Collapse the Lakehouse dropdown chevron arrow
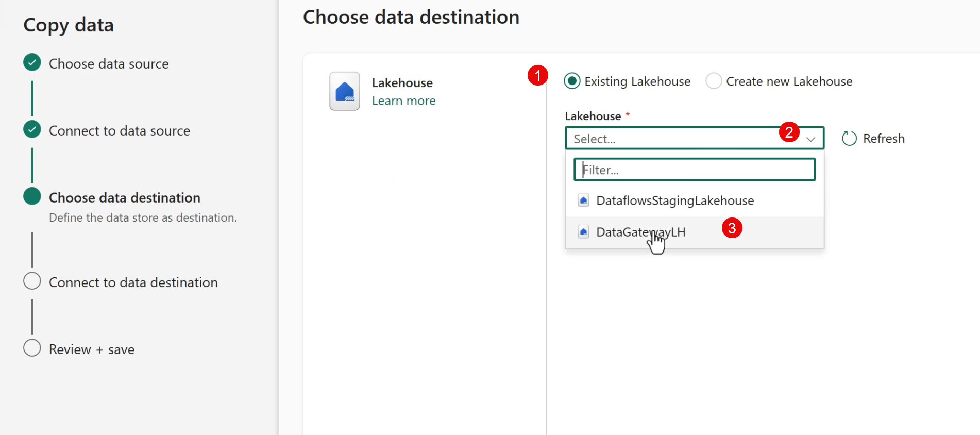The width and height of the screenshot is (980, 435). (810, 139)
